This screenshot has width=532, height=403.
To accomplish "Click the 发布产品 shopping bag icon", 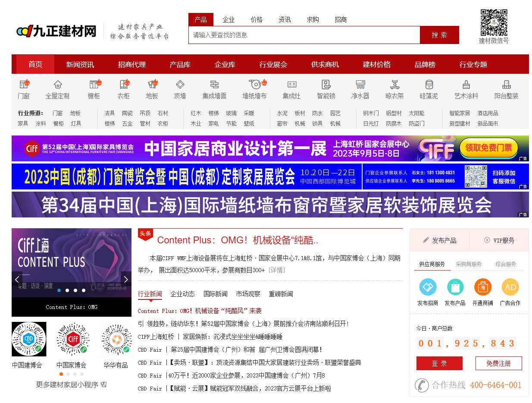I will 455,287.
